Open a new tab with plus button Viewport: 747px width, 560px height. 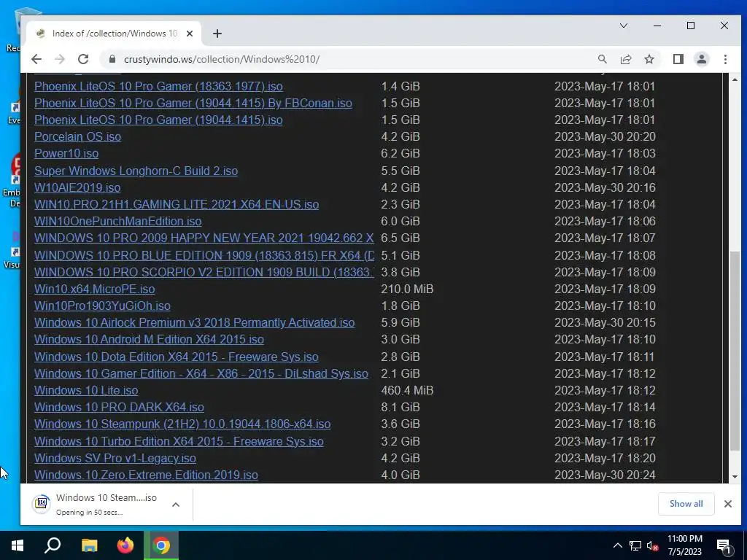click(x=217, y=34)
